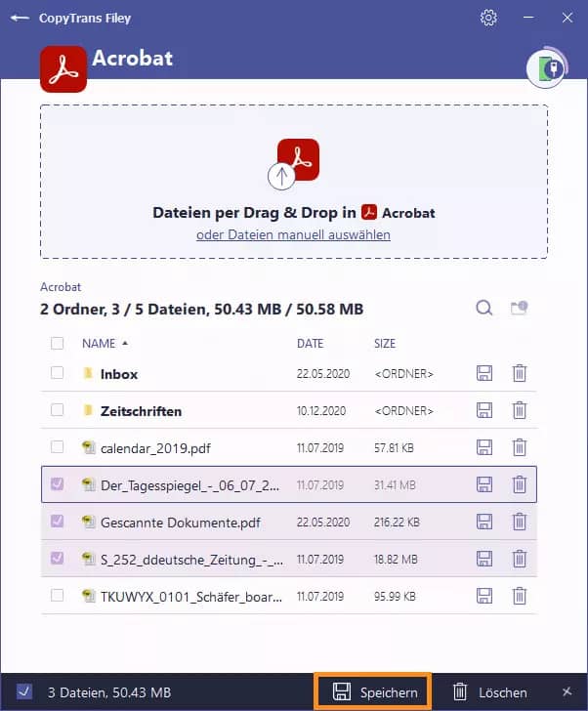Save the Zeitschriften folder to PC
The width and height of the screenshot is (588, 711).
pos(484,410)
